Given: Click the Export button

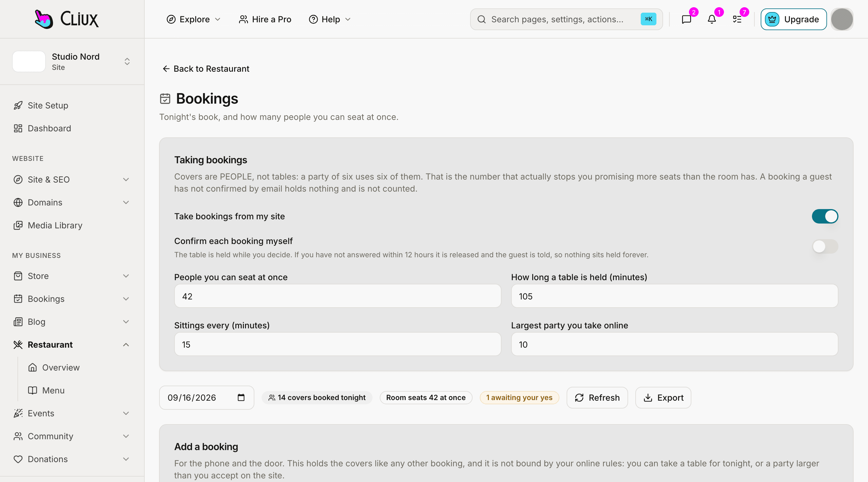Looking at the screenshot, I should tap(663, 398).
